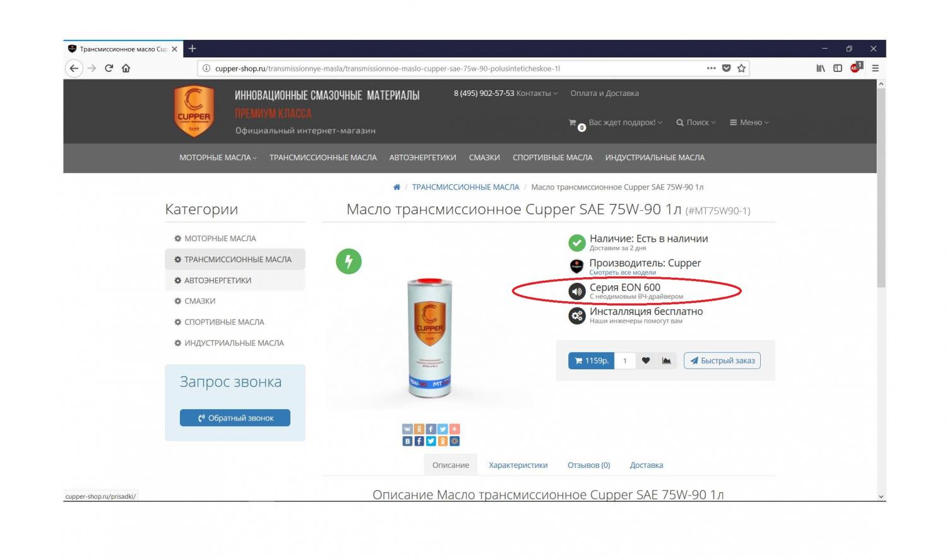Viewport: 947px width, 560px height.
Task: Open ТРАНСМИССИОННЫЕ МАСЛА breadcrumb link
Action: coord(465,187)
